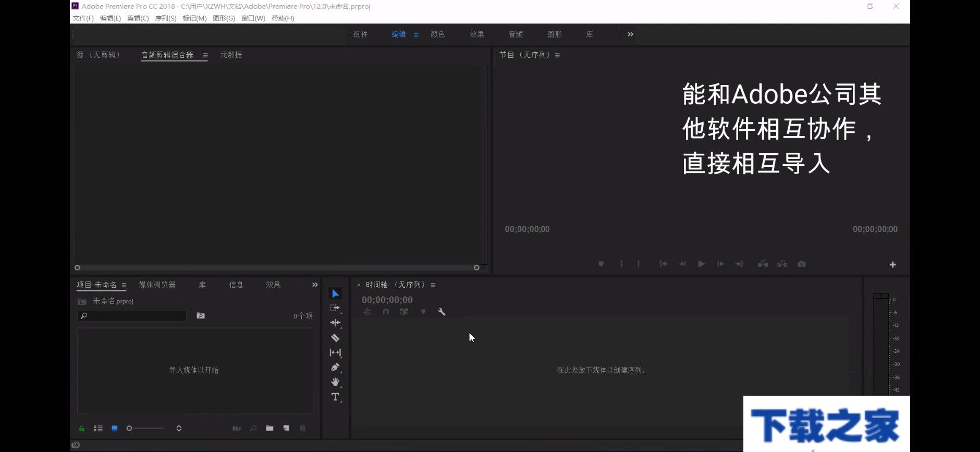Open the 剪辑(C) menu
980x452 pixels.
click(138, 18)
